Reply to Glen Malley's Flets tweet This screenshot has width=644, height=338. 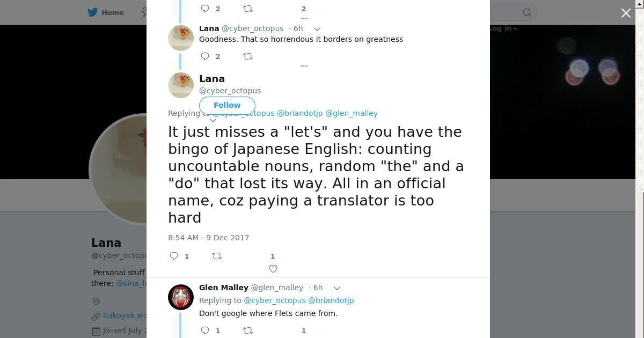pos(205,330)
